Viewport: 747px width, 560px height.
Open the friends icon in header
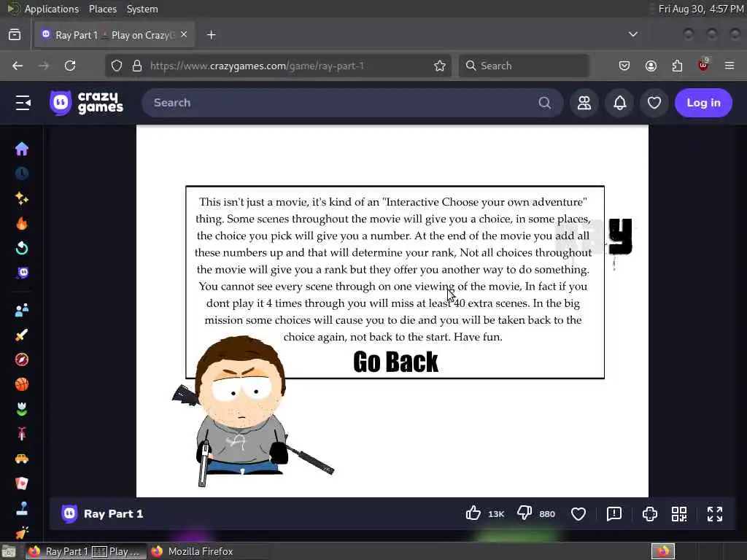pos(584,103)
